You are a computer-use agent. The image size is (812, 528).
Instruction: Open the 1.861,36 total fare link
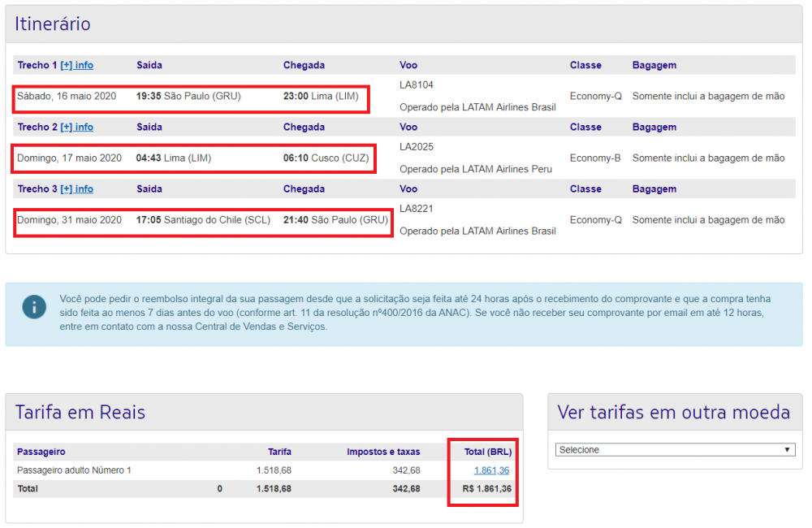(x=491, y=470)
